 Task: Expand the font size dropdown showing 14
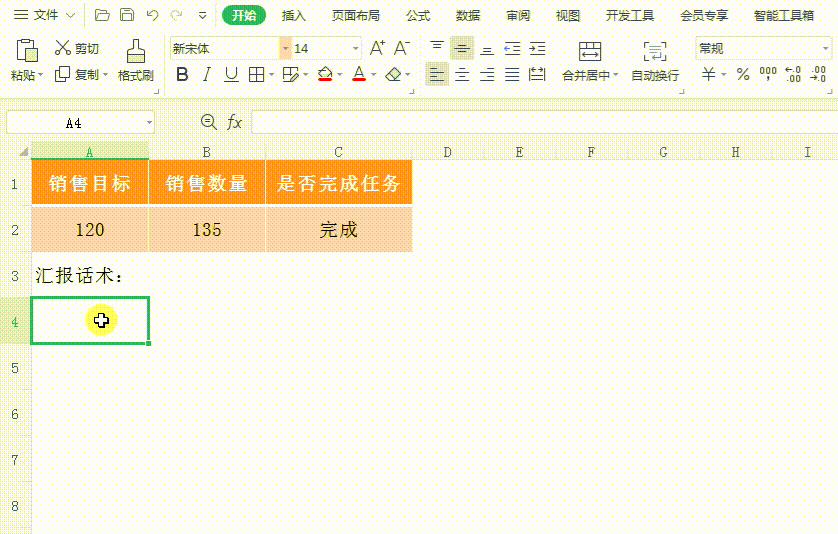[x=356, y=48]
